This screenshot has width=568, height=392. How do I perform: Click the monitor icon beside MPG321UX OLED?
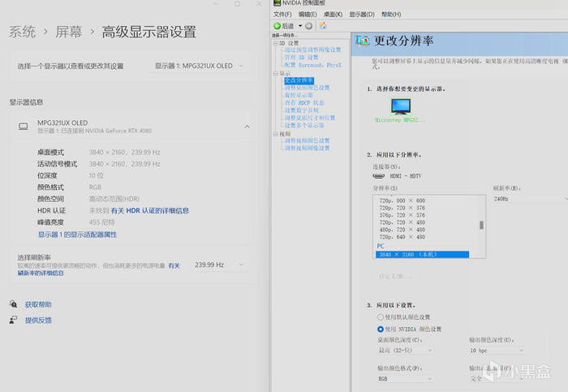(24, 127)
